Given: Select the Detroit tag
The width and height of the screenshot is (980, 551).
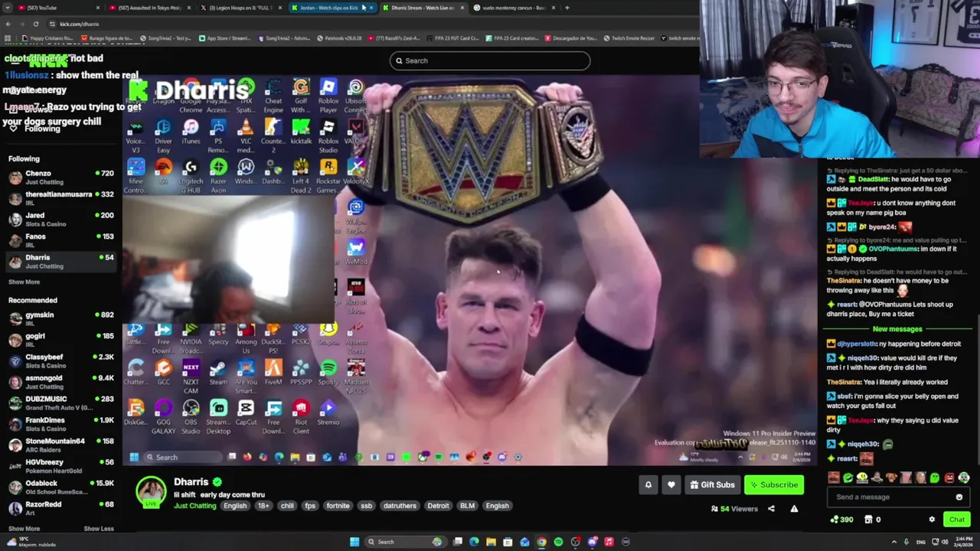Looking at the screenshot, I should click(438, 506).
